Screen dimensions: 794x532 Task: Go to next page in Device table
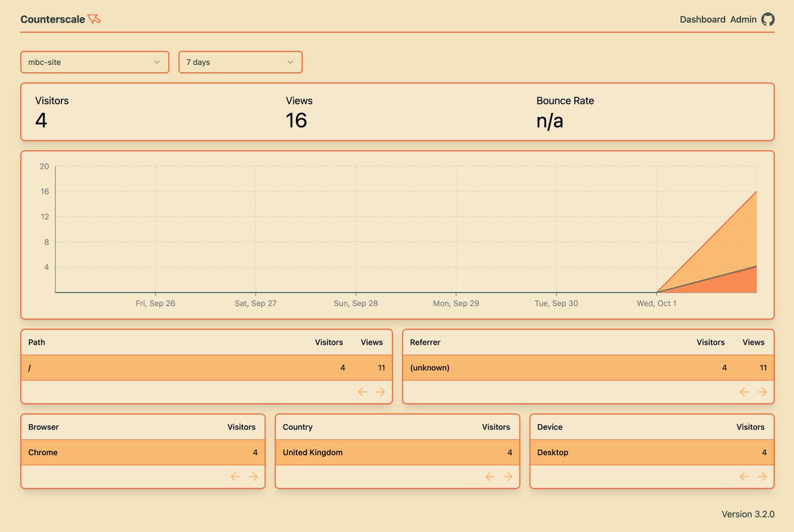[762, 476]
